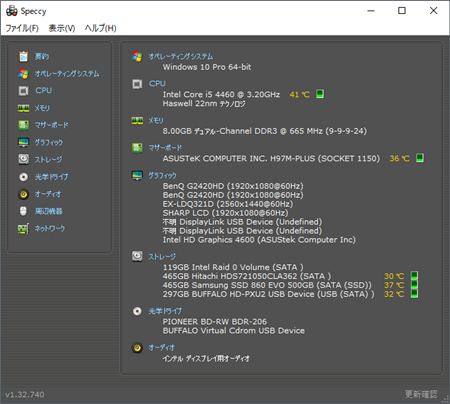Click the Samsung SSD temperature indicator beside 37 °C

[x=414, y=285]
